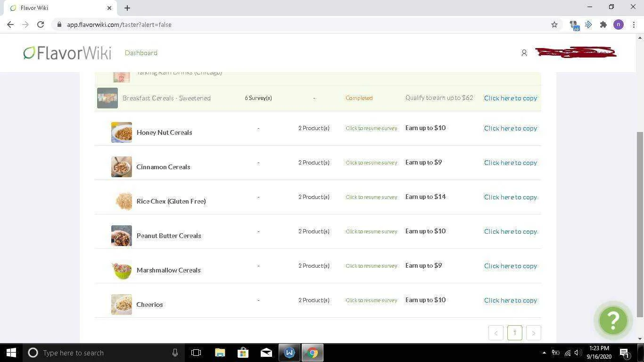This screenshot has width=644, height=362.
Task: Click the Cinnamon Cereals thumbnail
Action: click(122, 167)
